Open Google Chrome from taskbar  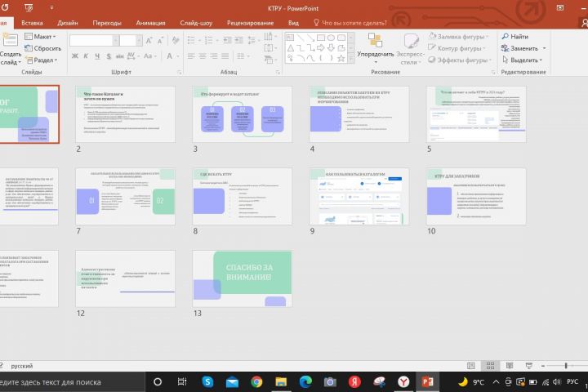coord(256,382)
